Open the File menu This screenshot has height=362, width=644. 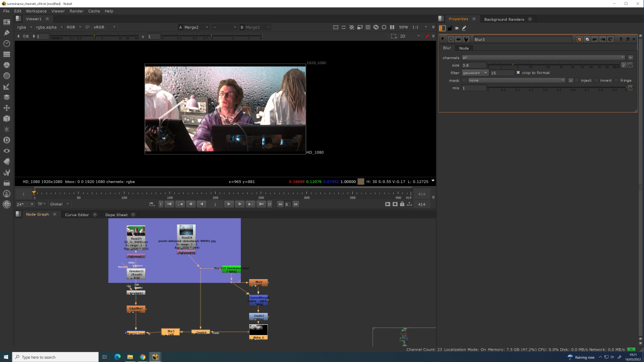coord(6,11)
